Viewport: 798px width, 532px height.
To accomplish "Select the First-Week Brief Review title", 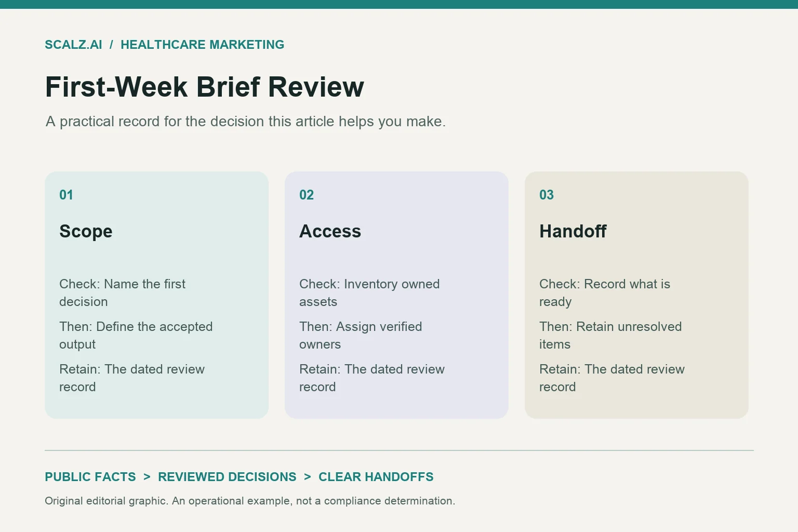I will tap(205, 87).
